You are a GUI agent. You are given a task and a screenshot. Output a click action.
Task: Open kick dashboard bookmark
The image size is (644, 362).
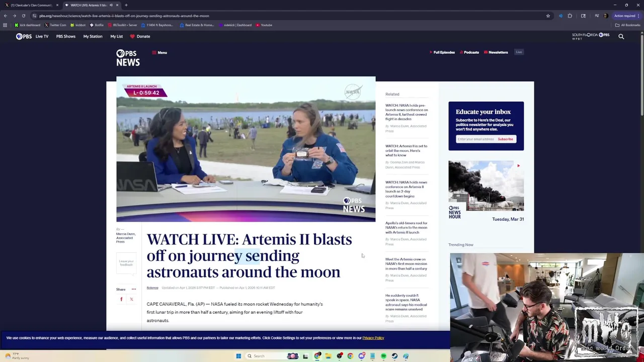[x=28, y=25]
